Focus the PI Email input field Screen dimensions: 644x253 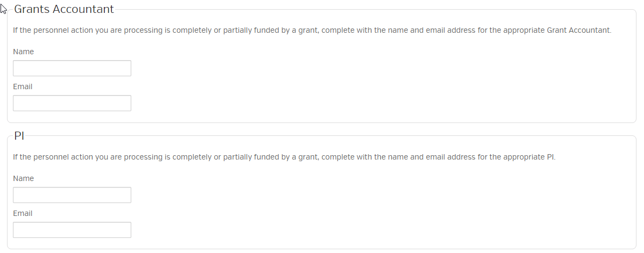coord(72,230)
